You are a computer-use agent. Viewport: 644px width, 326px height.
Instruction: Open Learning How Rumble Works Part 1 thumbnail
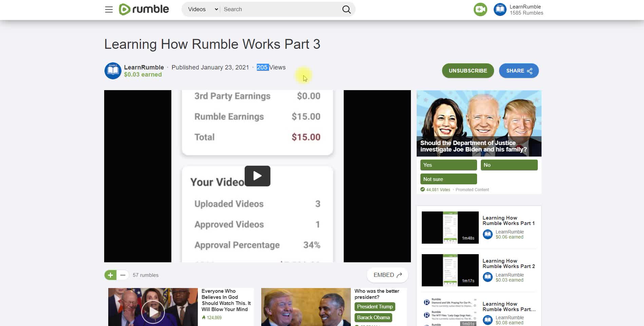450,227
